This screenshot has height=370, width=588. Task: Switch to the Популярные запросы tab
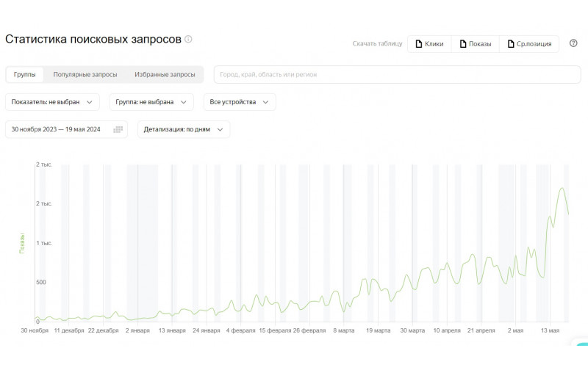[85, 75]
